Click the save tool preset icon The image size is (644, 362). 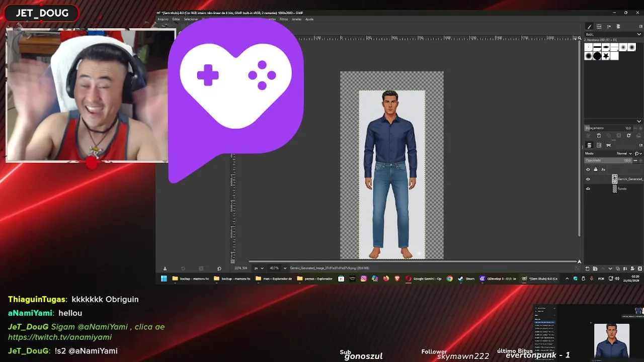tap(165, 268)
